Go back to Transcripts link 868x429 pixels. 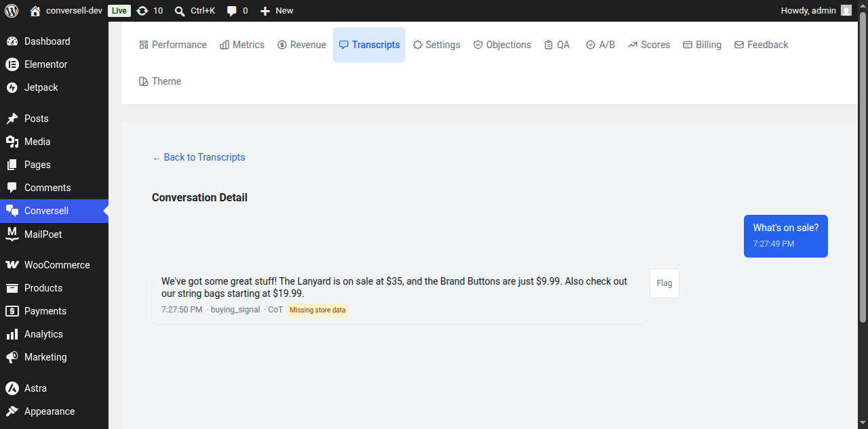[199, 157]
